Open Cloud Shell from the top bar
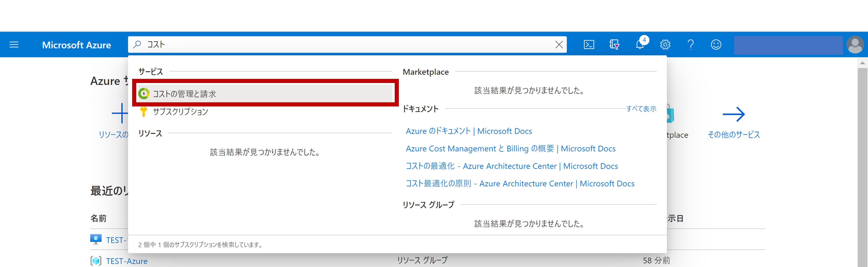The height and width of the screenshot is (267, 868). (x=589, y=45)
